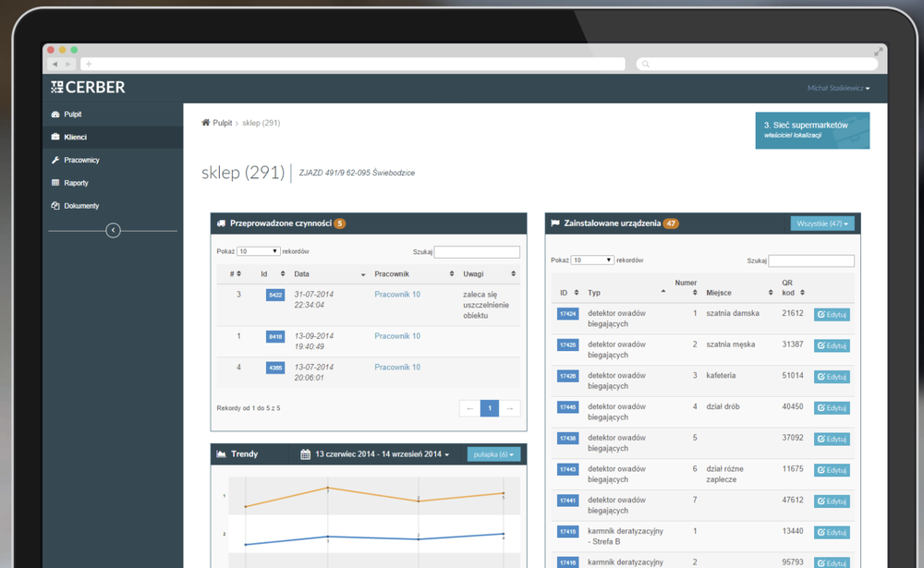Open the rows-per-page dropdown in Zainstalowane urządzenia

click(592, 260)
